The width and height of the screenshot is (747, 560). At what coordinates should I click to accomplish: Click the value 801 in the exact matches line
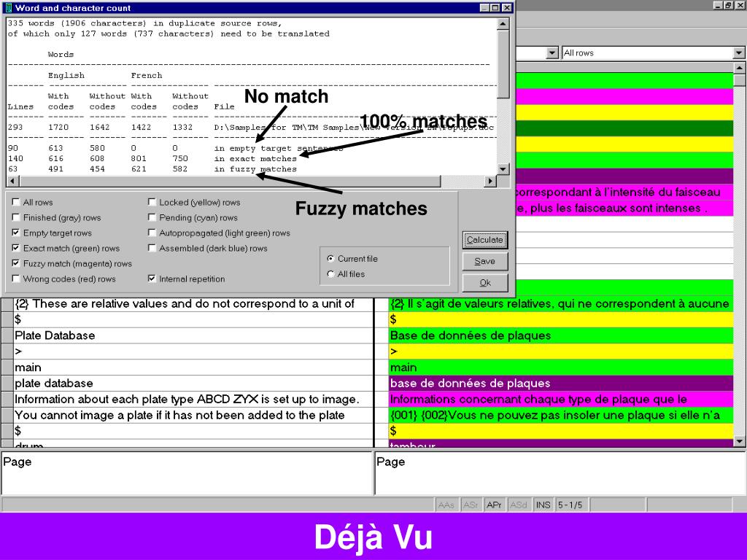point(138,158)
